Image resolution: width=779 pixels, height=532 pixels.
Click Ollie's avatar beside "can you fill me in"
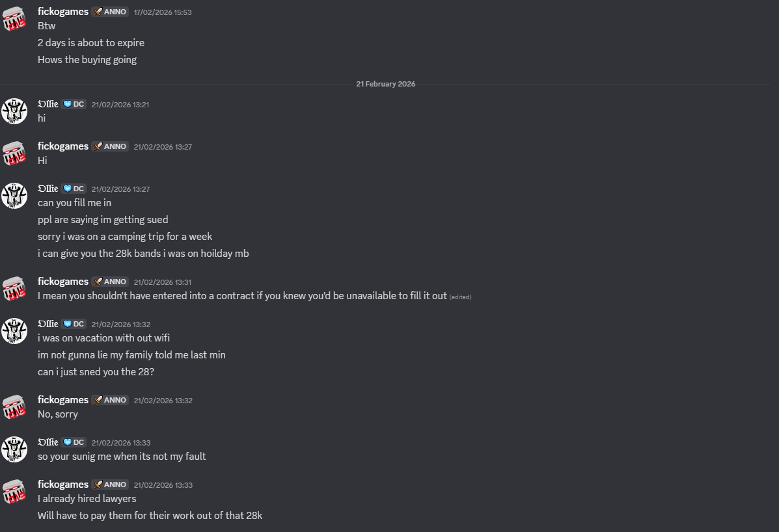[14, 196]
